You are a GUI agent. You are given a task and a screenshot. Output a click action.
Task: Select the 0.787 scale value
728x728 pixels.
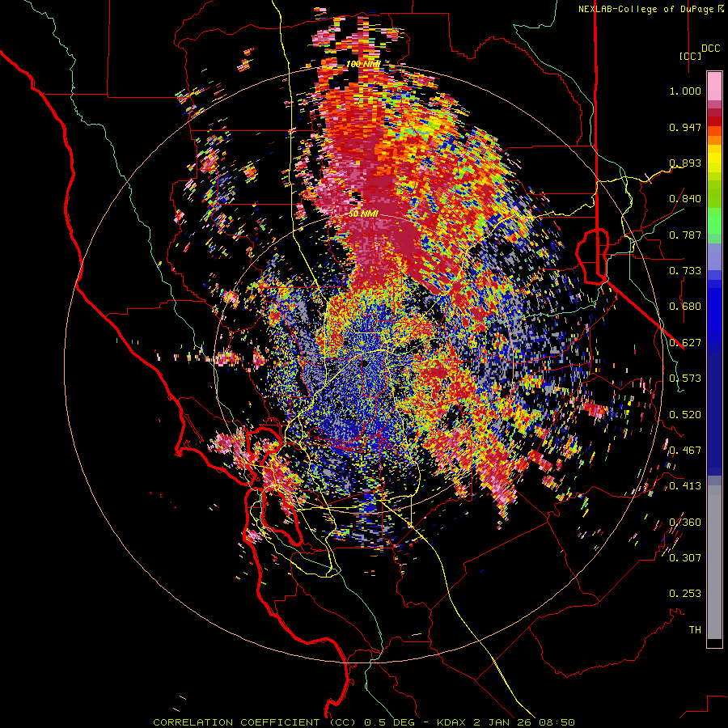[x=685, y=235]
